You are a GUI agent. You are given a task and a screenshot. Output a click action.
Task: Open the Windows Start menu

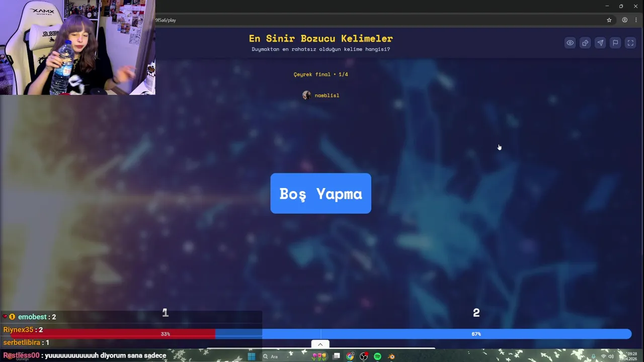pos(251,356)
